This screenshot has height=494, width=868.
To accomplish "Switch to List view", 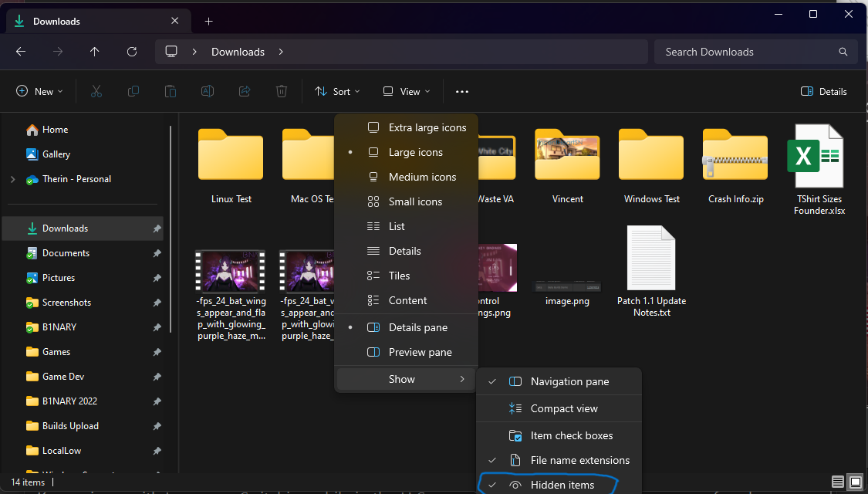I will (407, 226).
